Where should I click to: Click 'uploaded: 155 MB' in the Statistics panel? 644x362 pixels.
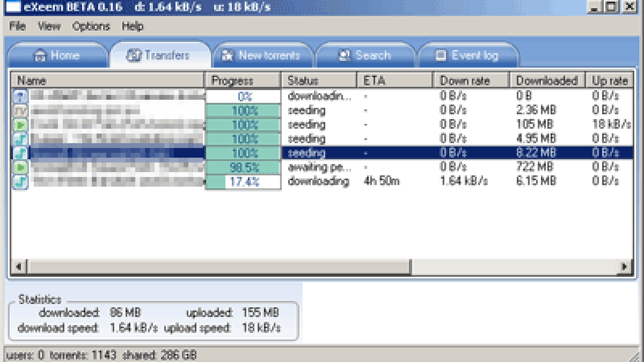point(232,313)
